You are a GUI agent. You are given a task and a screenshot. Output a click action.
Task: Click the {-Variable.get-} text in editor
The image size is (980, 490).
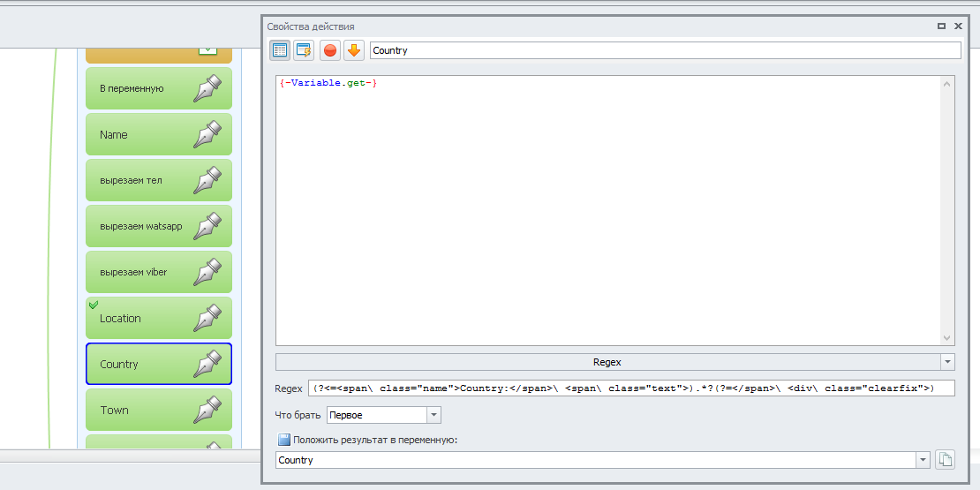pyautogui.click(x=328, y=83)
